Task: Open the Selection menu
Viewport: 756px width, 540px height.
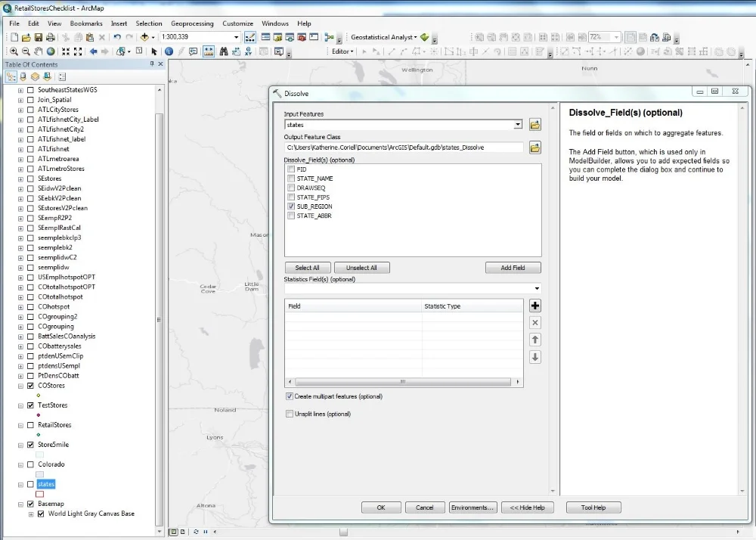Action: (x=148, y=23)
